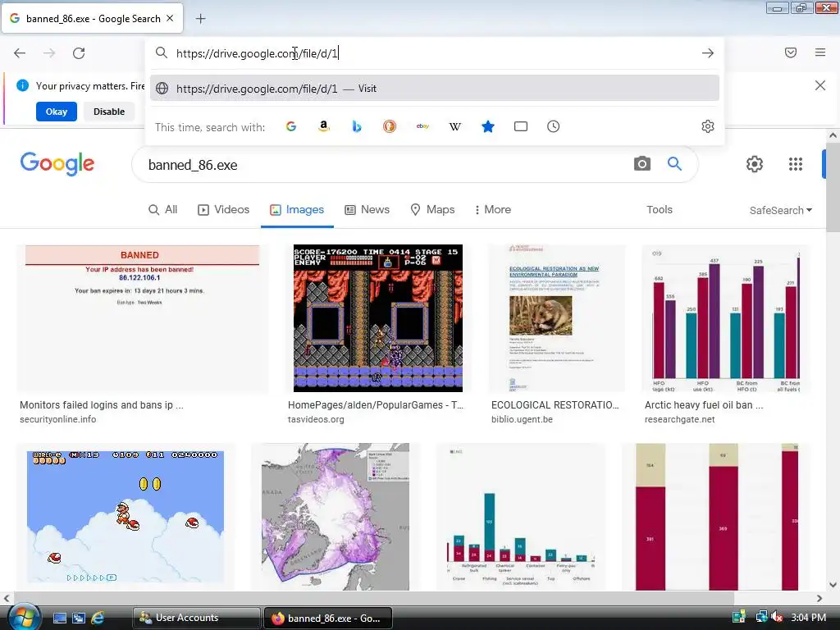
Task: Open the Windows Start orb
Action: pos(22,617)
